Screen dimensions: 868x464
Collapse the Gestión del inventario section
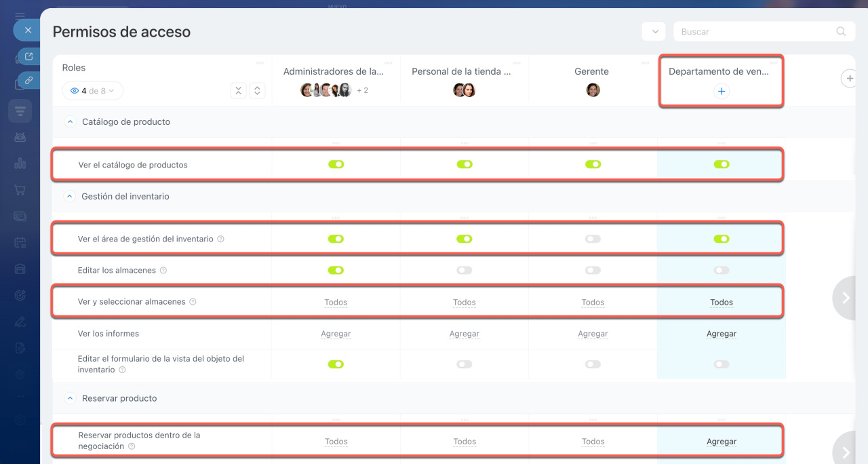click(69, 197)
